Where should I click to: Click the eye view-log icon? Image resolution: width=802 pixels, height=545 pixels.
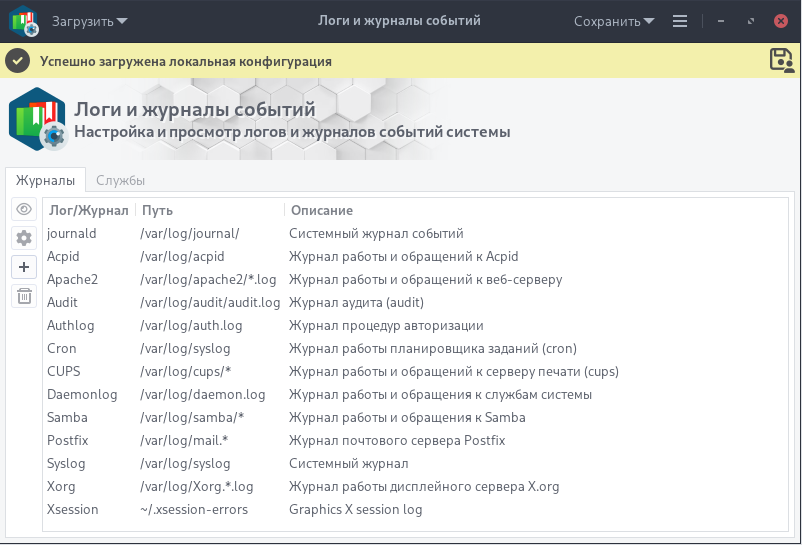(x=24, y=209)
